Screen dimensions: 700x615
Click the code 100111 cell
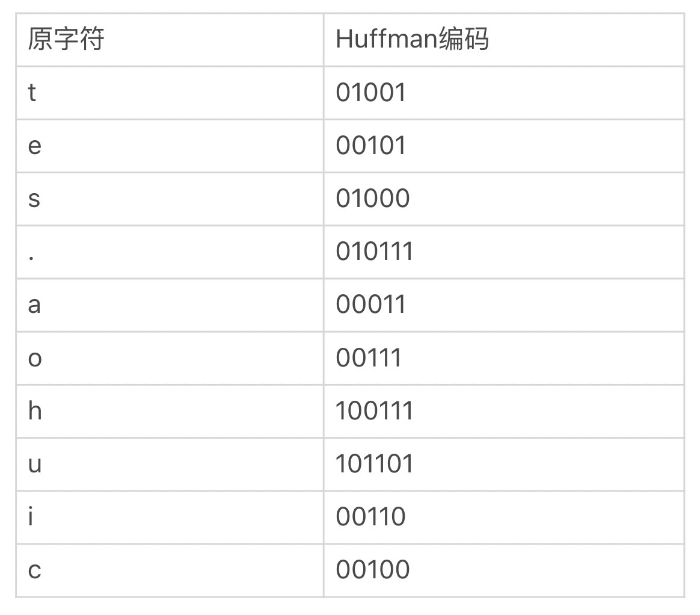click(x=375, y=411)
